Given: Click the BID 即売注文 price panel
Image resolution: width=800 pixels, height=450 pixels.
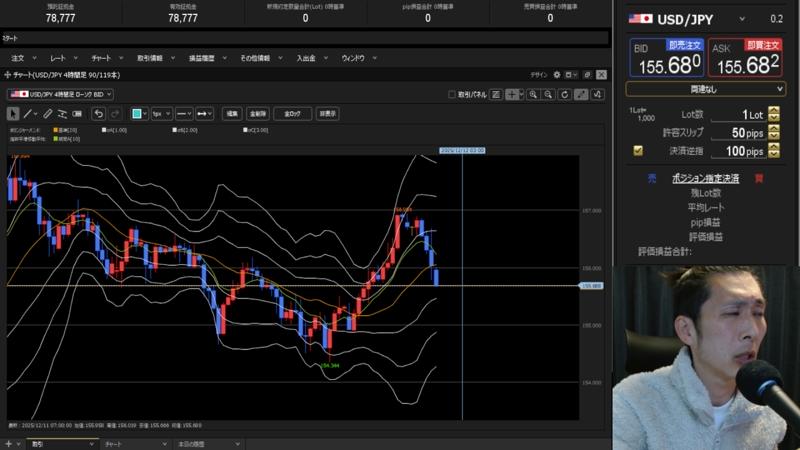Looking at the screenshot, I should 665,58.
